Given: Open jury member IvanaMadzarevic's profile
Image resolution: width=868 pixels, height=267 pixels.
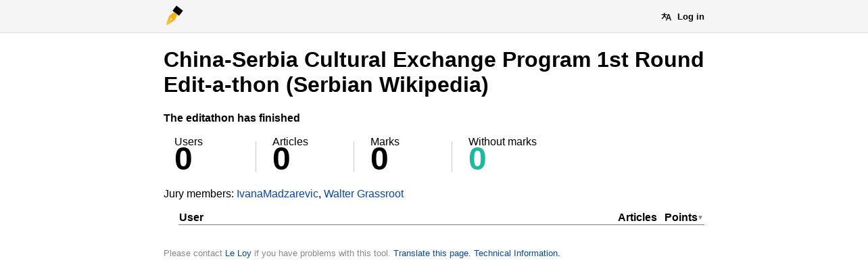Looking at the screenshot, I should pos(277,194).
